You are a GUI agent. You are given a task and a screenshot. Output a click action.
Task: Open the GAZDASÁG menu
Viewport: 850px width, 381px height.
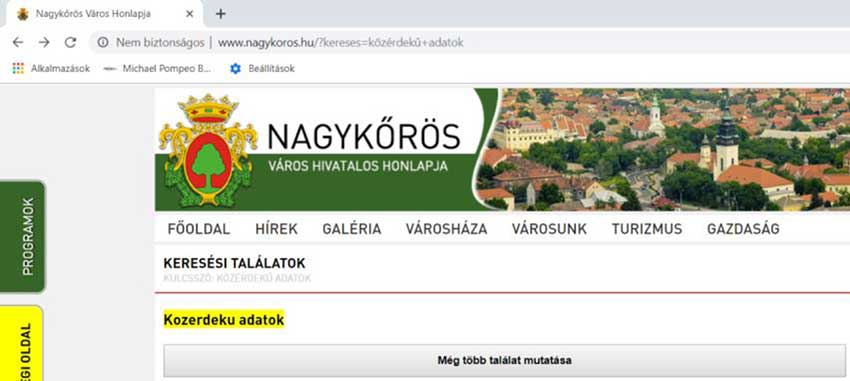tap(743, 229)
